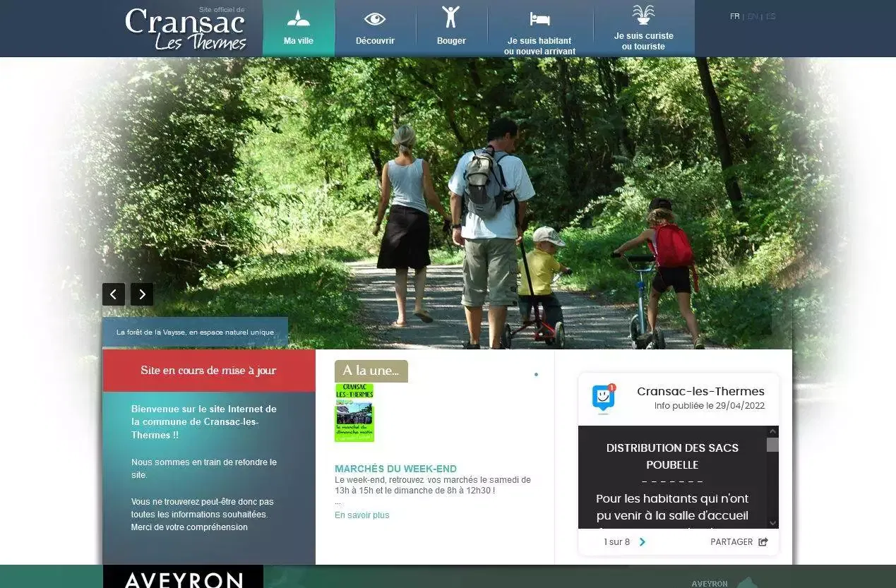Open the Marchés du week-end headline
Screen dimensions: 896x588
(395, 469)
